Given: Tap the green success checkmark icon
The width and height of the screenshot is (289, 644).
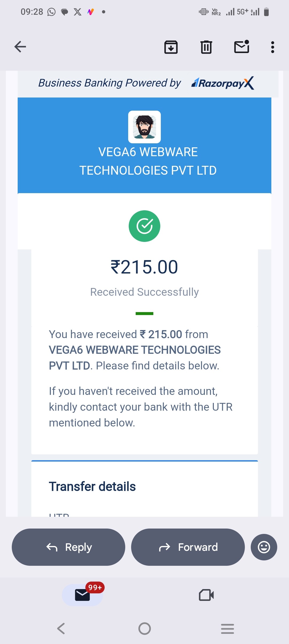Looking at the screenshot, I should point(144,226).
